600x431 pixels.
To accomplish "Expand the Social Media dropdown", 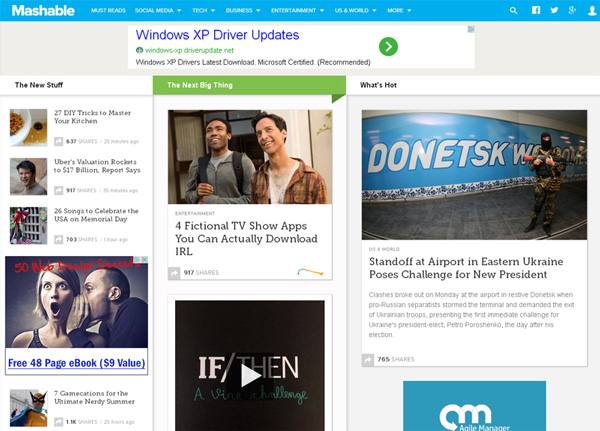I will click(158, 10).
